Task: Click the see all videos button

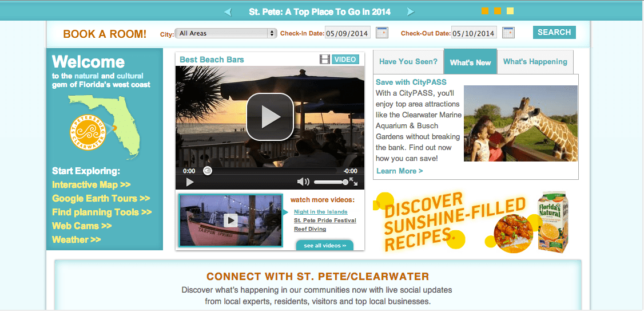Action: click(324, 246)
